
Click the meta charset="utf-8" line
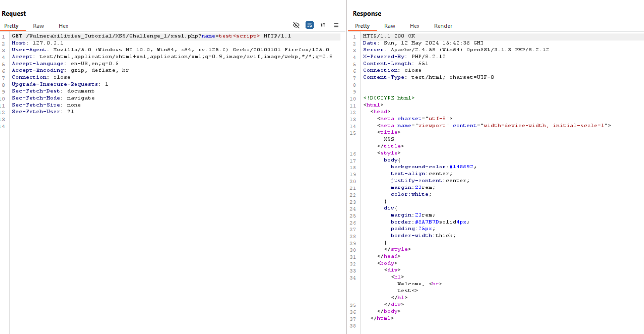pos(415,119)
